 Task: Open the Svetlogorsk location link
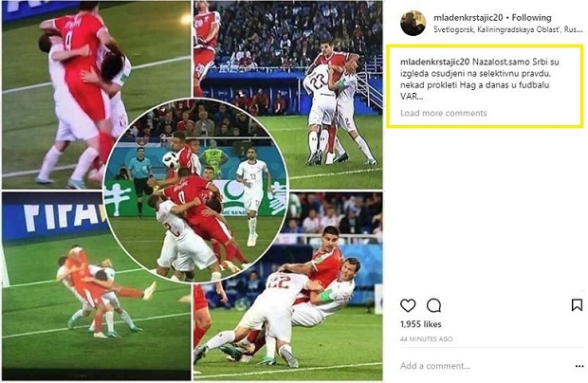[x=508, y=29]
